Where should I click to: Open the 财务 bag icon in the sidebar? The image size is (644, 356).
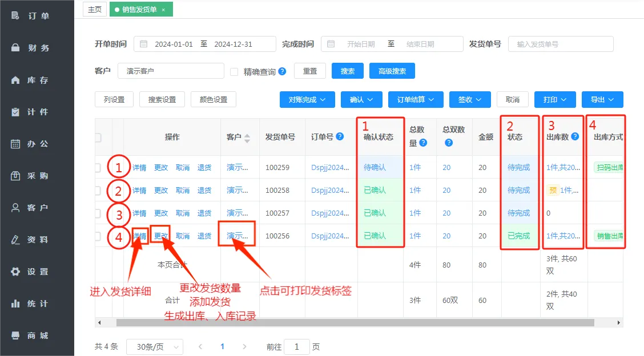point(15,47)
